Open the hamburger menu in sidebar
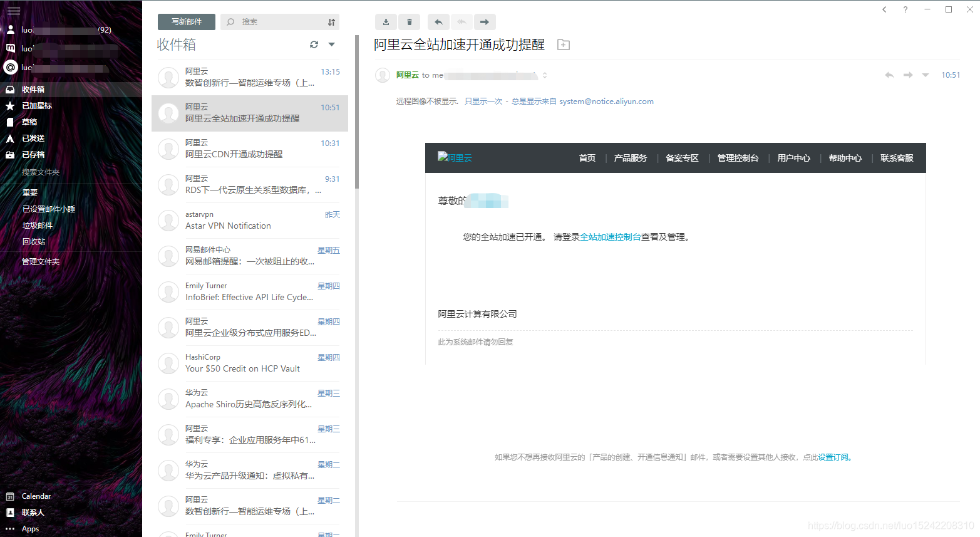980x537 pixels. point(14,11)
